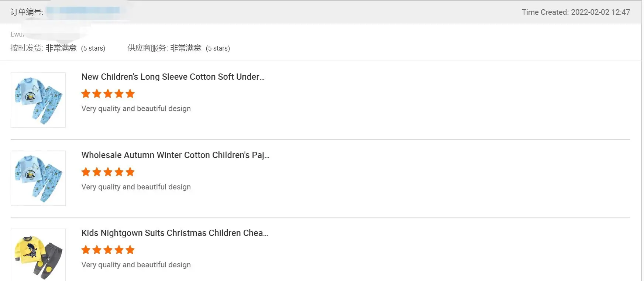The image size is (644, 281).
Task: Click the first star under Wholesale Autumn Winter
Action: [x=86, y=172]
